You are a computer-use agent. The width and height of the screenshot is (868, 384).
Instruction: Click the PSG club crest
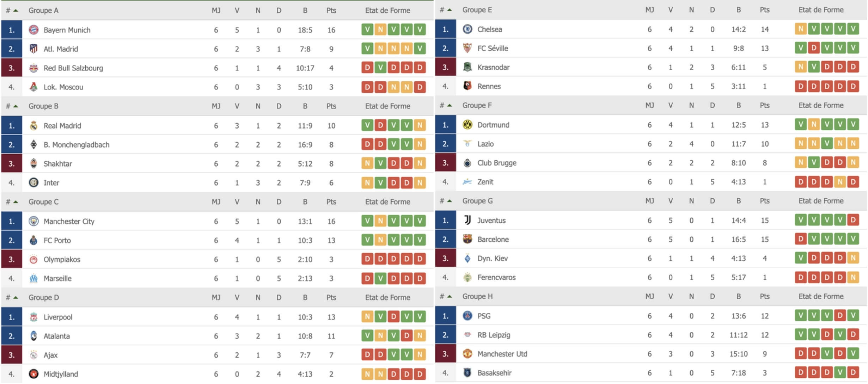[x=467, y=316]
